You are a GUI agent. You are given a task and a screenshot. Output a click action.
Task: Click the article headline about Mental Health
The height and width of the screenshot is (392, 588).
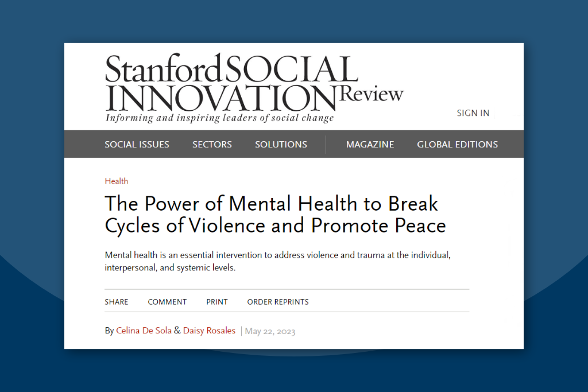[x=275, y=214]
